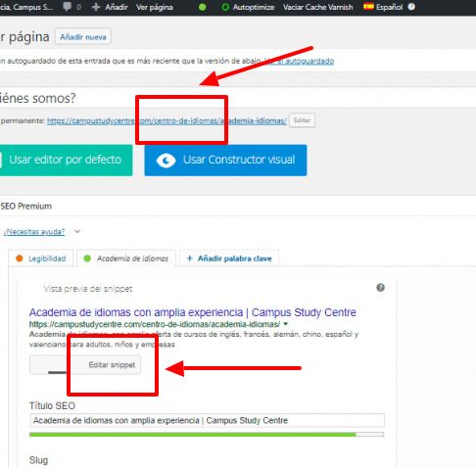Click the green snippet URL text

point(155,324)
